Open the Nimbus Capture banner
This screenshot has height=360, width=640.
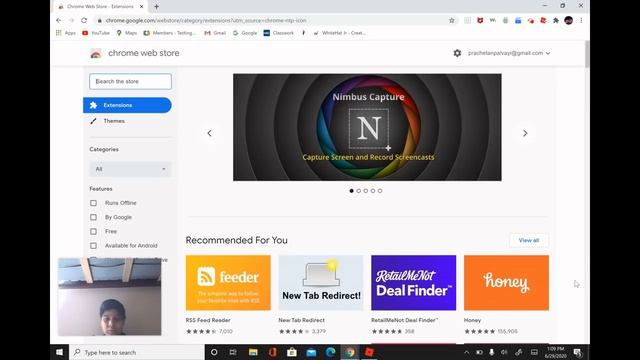pos(367,127)
